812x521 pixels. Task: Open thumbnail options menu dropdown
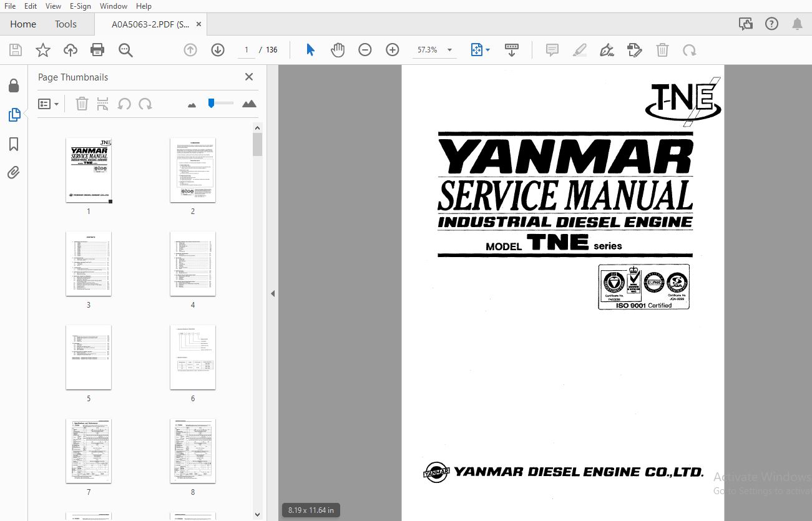(48, 104)
